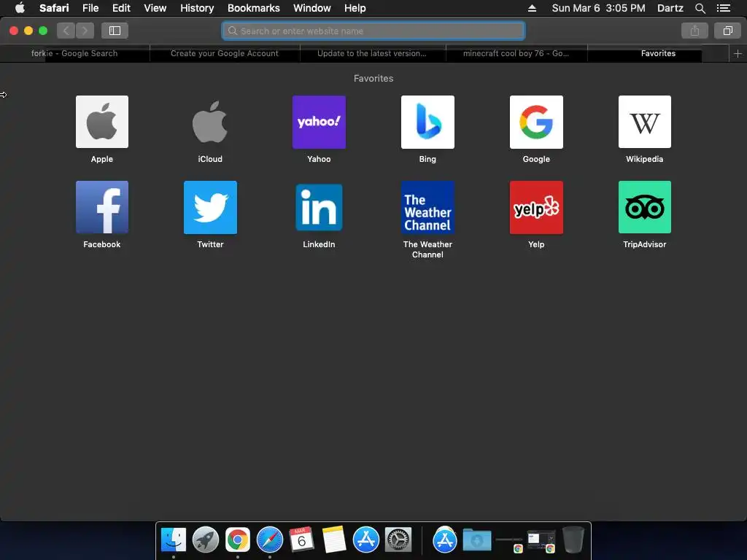This screenshot has height=560, width=747.
Task: Close the Safari window with red button
Action: click(14, 31)
